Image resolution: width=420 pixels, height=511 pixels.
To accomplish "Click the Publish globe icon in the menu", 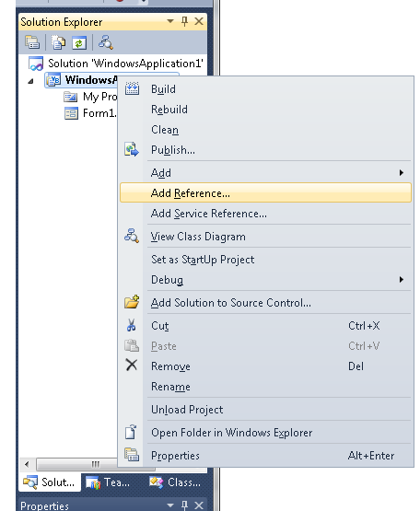I will point(132,149).
